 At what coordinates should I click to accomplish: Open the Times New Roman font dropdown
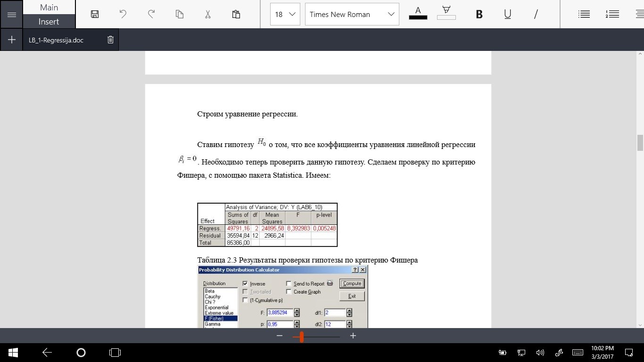coord(352,14)
